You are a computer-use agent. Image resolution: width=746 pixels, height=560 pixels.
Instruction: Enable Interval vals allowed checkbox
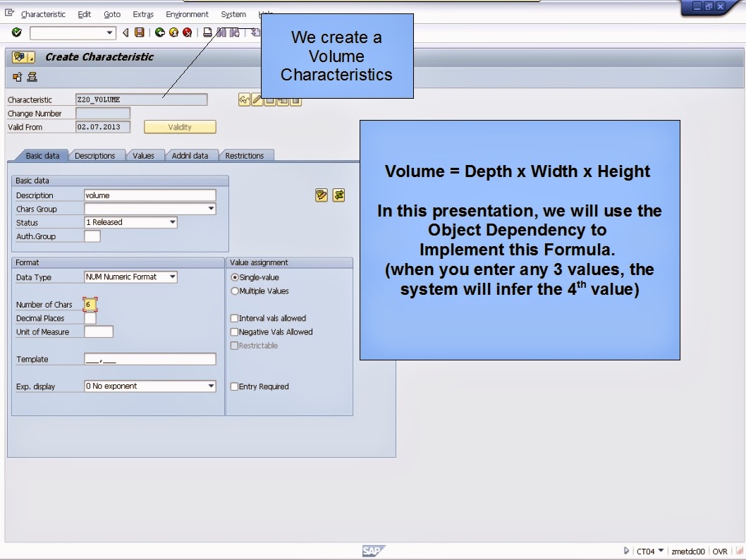coord(234,318)
